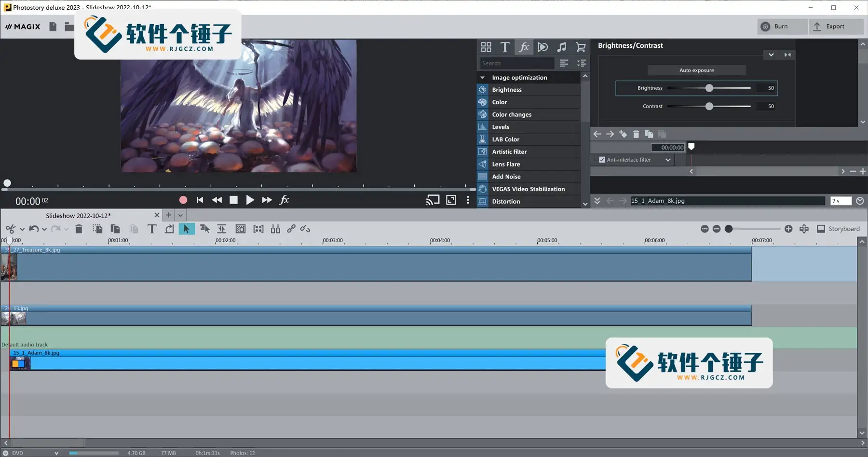
Task: Toggle the effect compare split icon
Action: [x=787, y=55]
